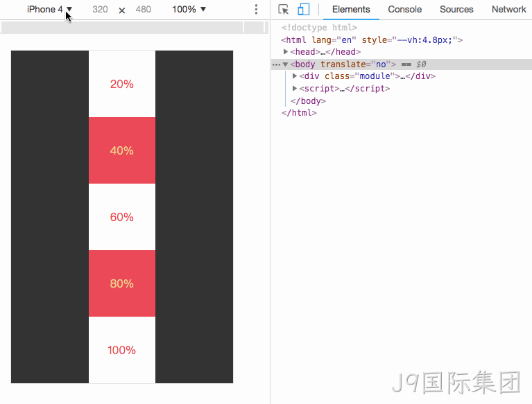The image size is (532, 404).
Task: Click the width field showing 320
Action: tap(100, 9)
